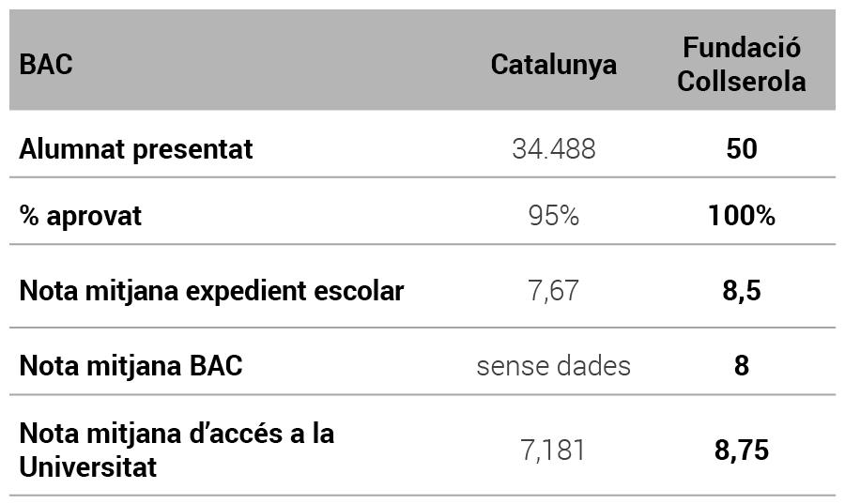Select the Fundació Collserola value 50
Image resolution: width=845 pixels, height=504 pixels.
(x=741, y=149)
